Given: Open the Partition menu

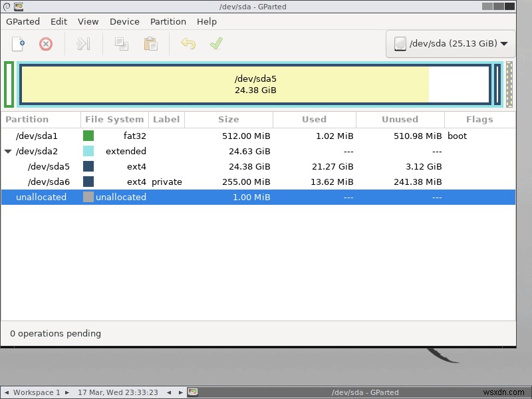Looking at the screenshot, I should click(168, 21).
